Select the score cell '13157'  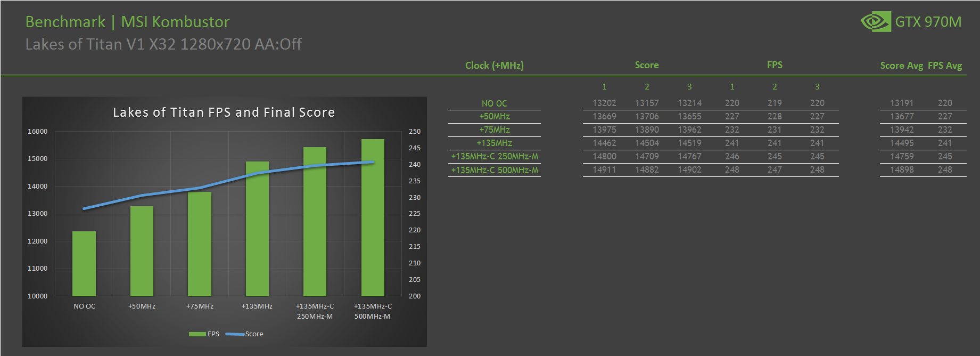click(647, 103)
